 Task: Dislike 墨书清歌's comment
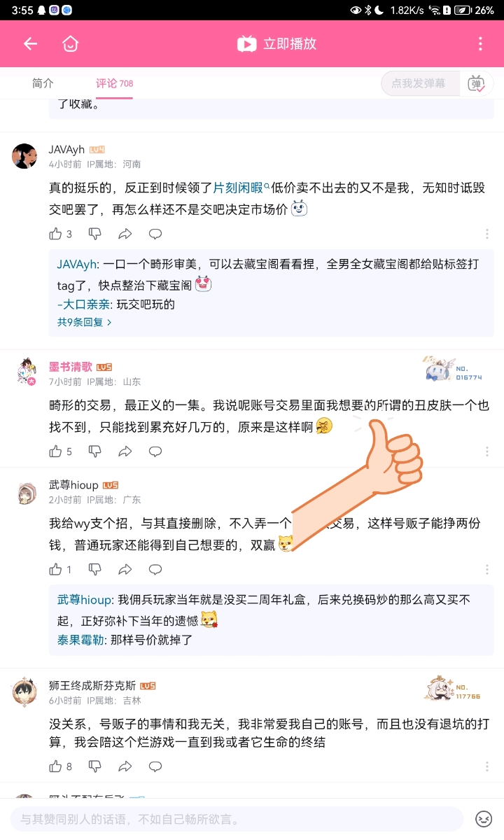(95, 451)
